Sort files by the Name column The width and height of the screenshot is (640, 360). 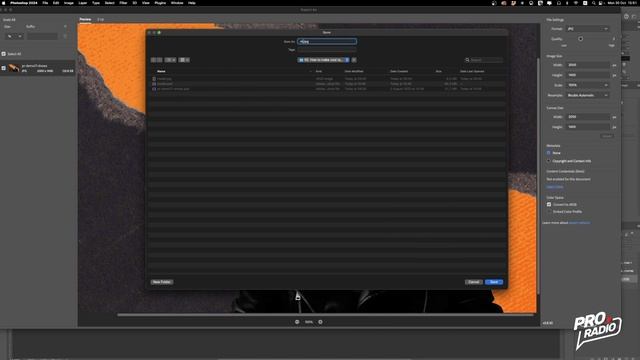click(x=161, y=71)
